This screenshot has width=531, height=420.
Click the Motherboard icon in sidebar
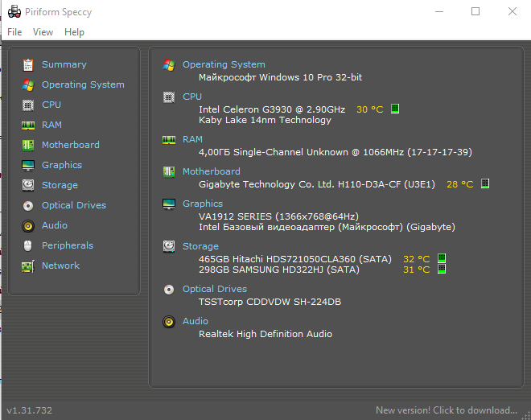pos(28,145)
